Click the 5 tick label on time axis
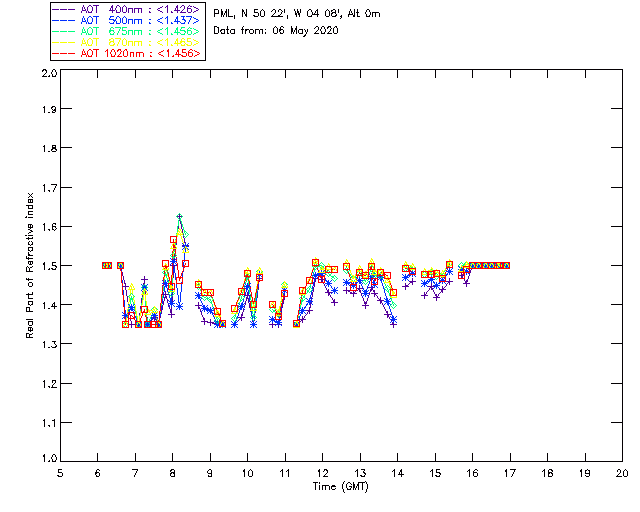This screenshot has width=640, height=512. (x=61, y=472)
